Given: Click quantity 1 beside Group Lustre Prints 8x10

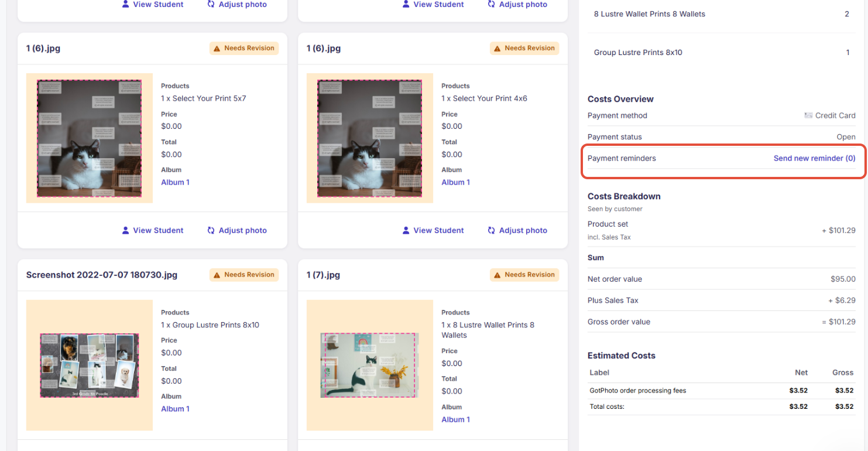Looking at the screenshot, I should tap(848, 53).
